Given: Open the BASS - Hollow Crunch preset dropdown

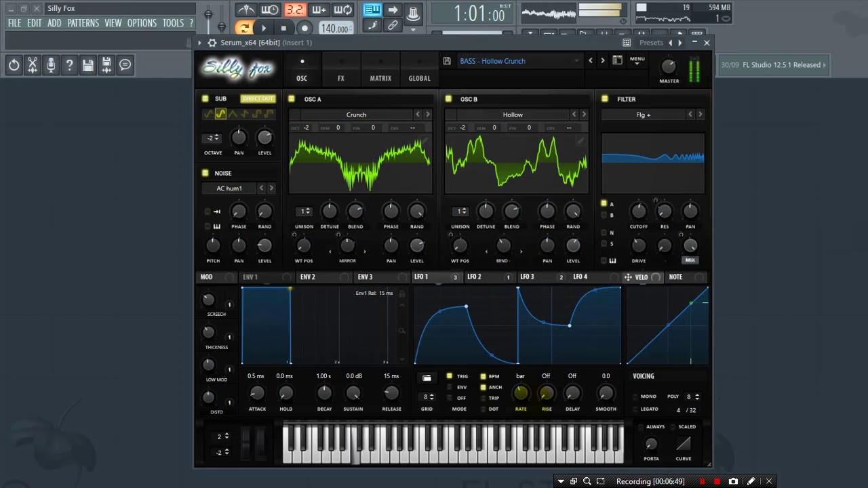Looking at the screenshot, I should [x=519, y=61].
